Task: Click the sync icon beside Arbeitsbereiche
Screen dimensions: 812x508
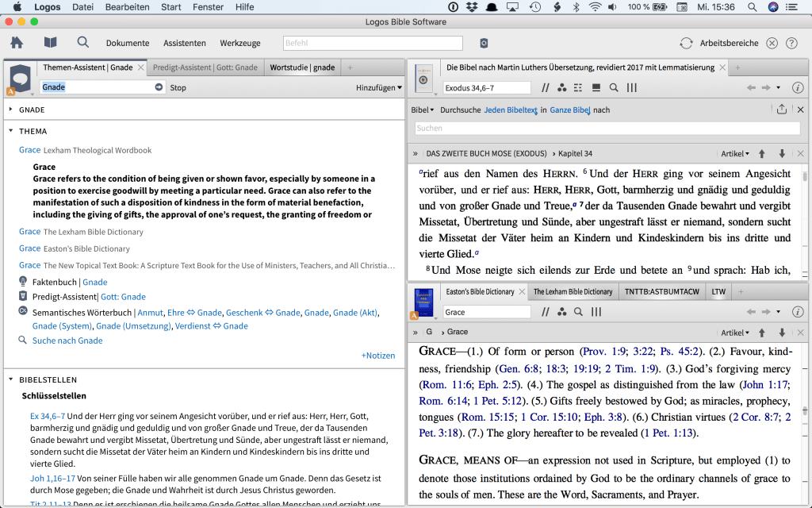Action: click(686, 43)
